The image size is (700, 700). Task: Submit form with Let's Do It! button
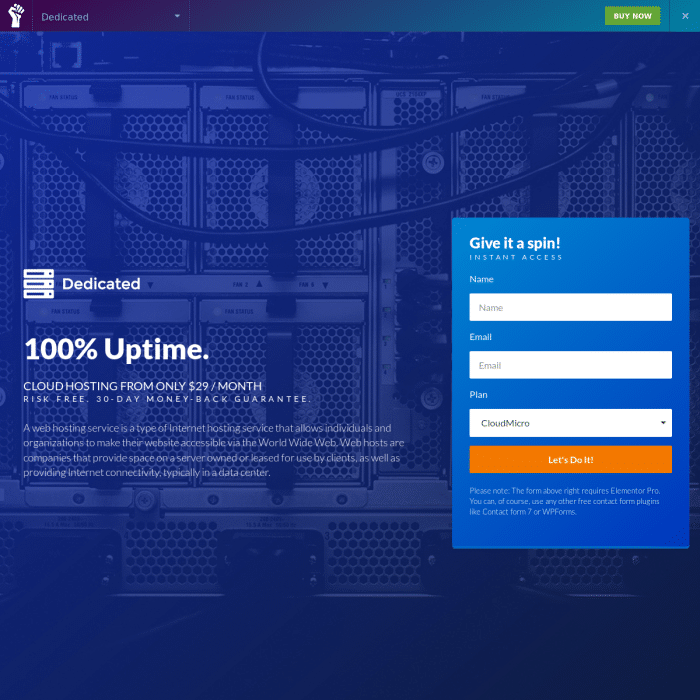[x=570, y=460]
